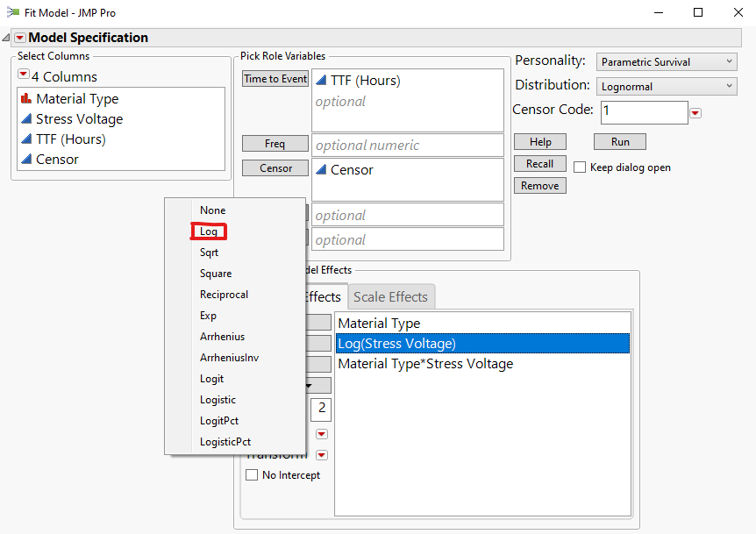The height and width of the screenshot is (534, 756).
Task: Click the Censor Code input field
Action: coord(644,112)
